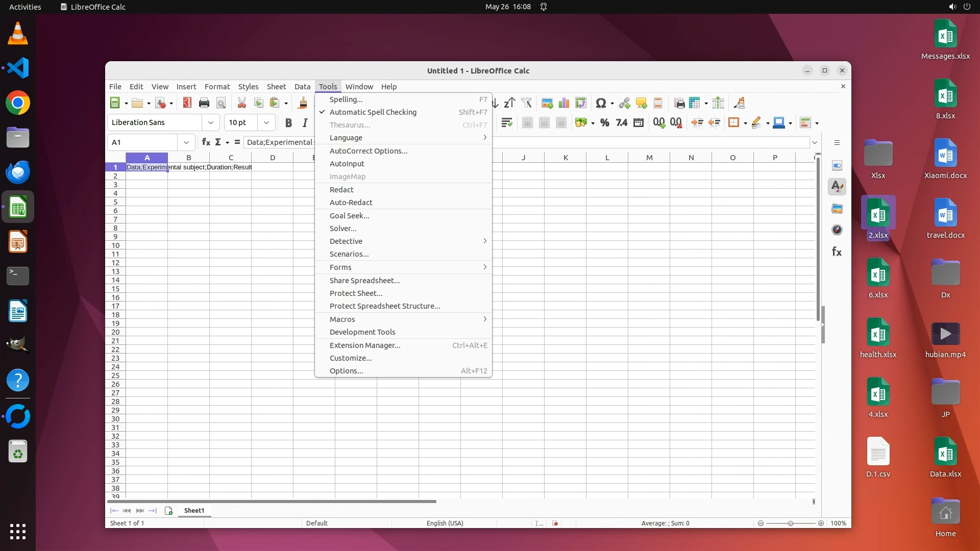980x551 pixels.
Task: Click the Export as PDF icon
Action: pos(187,103)
